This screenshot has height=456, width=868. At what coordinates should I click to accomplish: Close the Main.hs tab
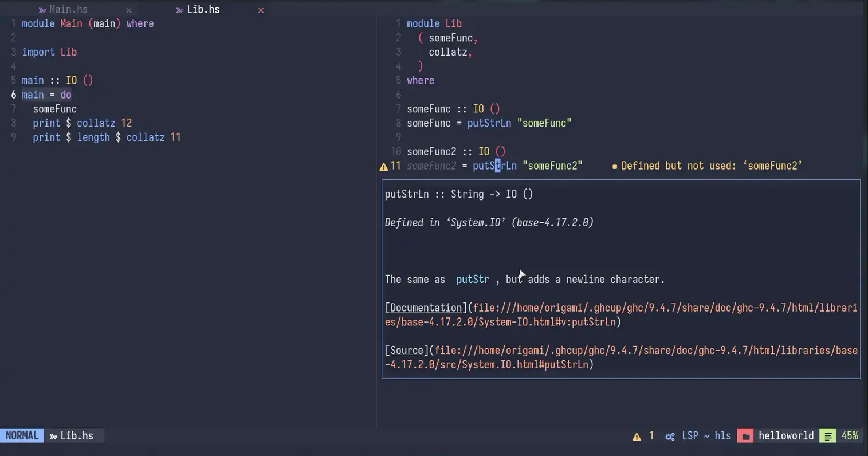[x=129, y=10]
